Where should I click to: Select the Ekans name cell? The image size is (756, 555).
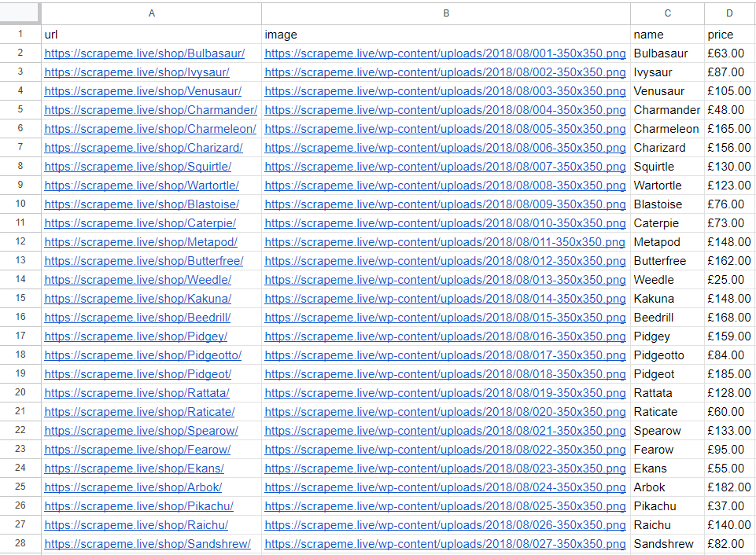tap(667, 469)
